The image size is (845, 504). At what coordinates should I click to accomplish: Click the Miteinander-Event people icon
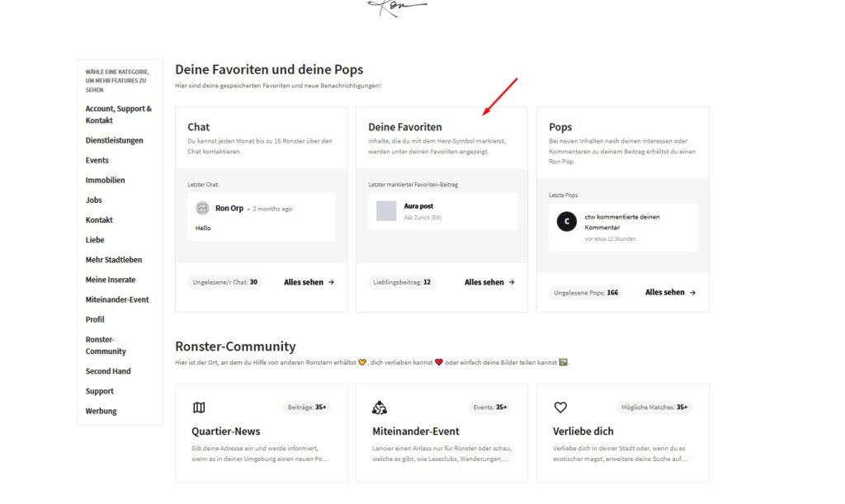380,407
